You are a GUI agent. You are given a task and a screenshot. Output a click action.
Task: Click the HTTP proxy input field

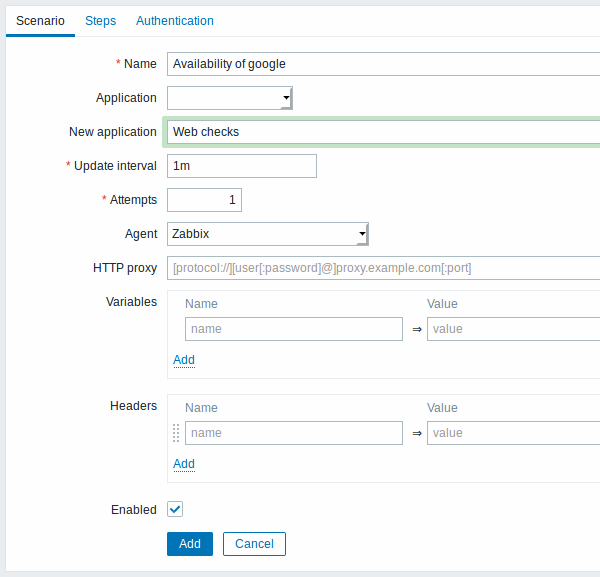coord(383,268)
